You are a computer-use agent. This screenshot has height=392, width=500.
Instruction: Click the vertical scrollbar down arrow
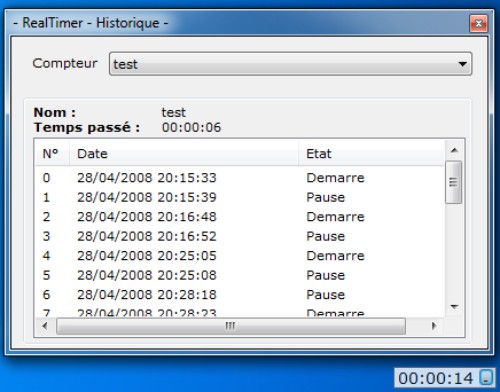[x=454, y=306]
